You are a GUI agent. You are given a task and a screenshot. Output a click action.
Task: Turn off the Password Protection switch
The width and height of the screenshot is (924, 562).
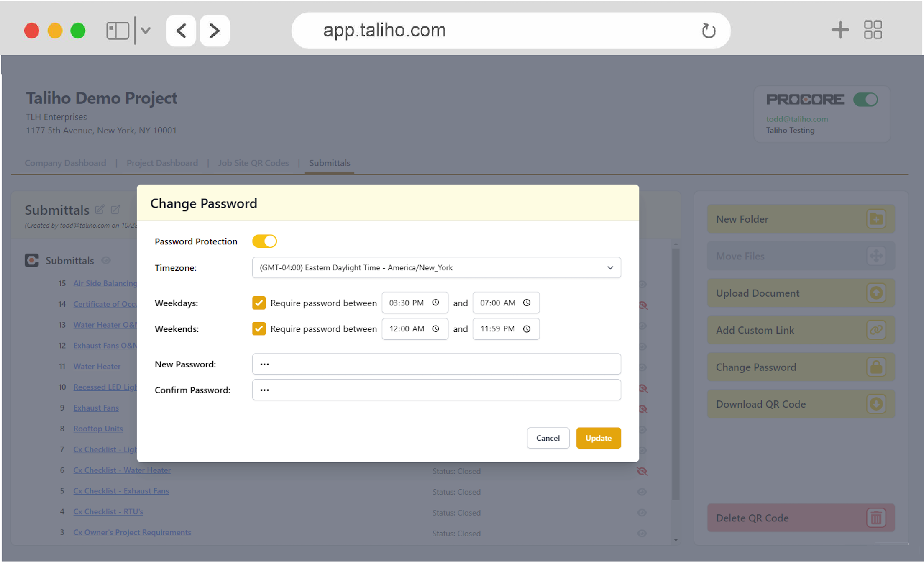[x=264, y=241]
